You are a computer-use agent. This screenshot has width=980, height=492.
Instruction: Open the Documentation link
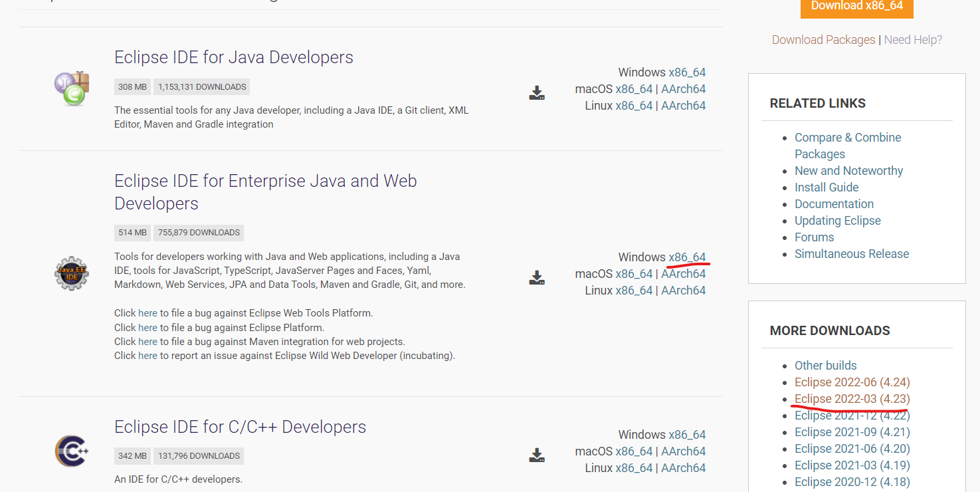tap(834, 204)
